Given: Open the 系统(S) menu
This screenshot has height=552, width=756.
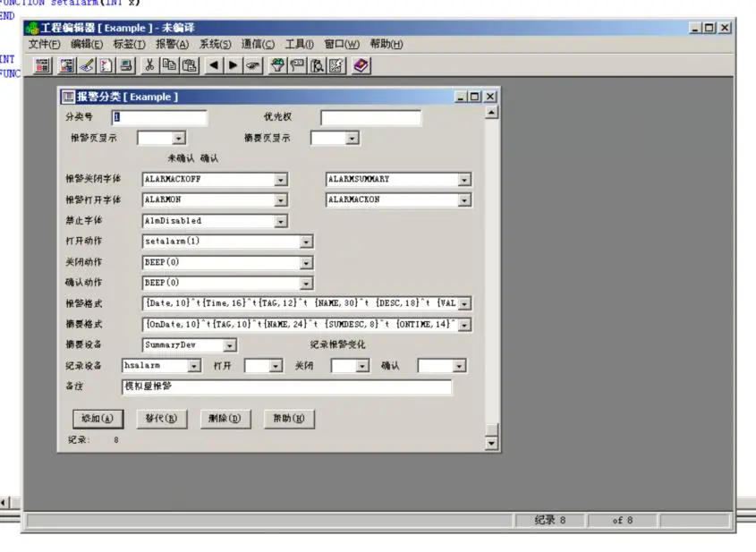Looking at the screenshot, I should 215,45.
